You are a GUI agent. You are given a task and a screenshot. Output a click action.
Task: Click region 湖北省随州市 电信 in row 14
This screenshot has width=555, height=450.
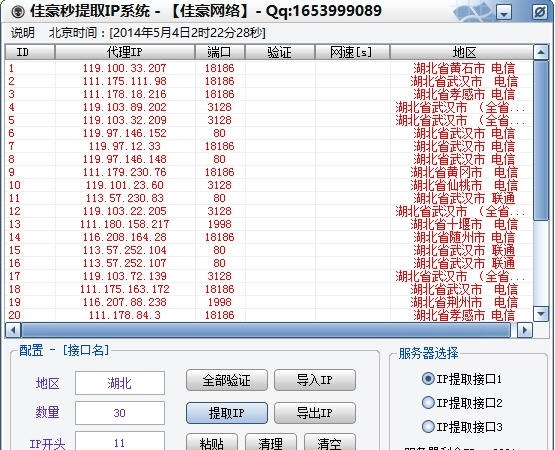click(464, 237)
